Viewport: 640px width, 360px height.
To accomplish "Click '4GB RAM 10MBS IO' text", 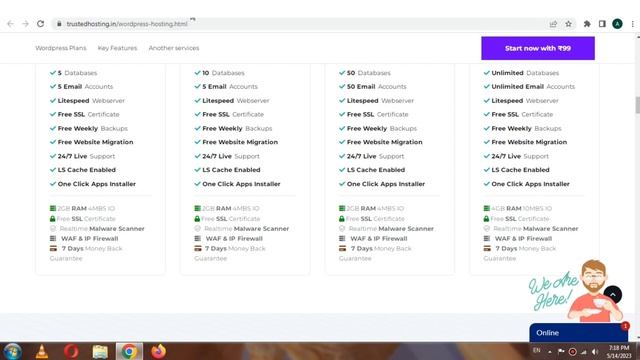I will [x=521, y=208].
